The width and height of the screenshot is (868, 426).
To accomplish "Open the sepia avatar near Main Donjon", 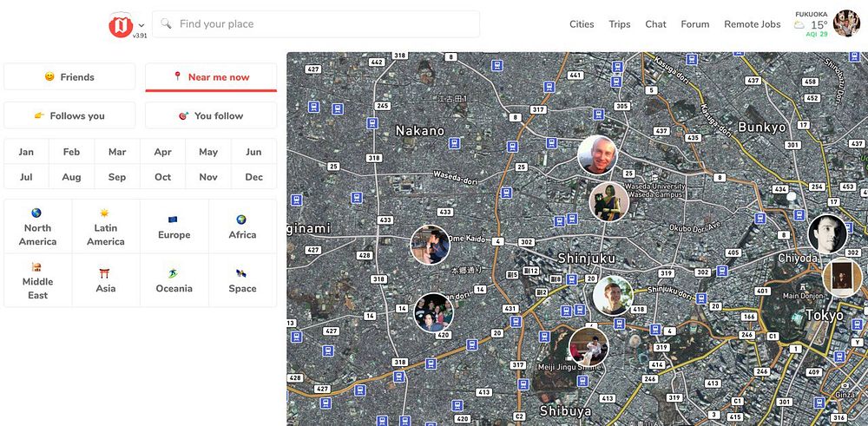I will coord(842,277).
